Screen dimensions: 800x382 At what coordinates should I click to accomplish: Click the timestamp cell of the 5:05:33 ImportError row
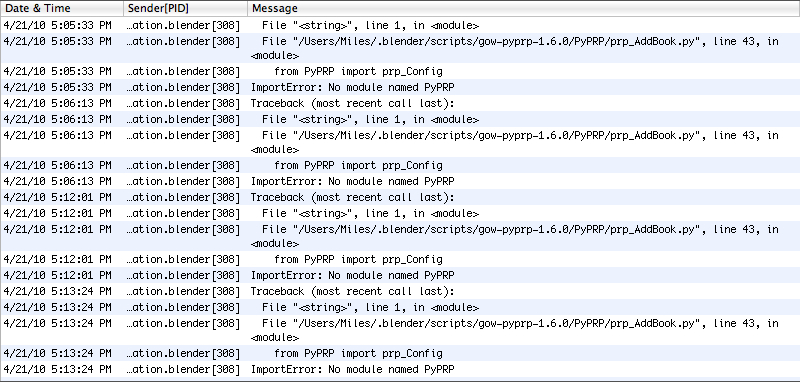[x=57, y=87]
